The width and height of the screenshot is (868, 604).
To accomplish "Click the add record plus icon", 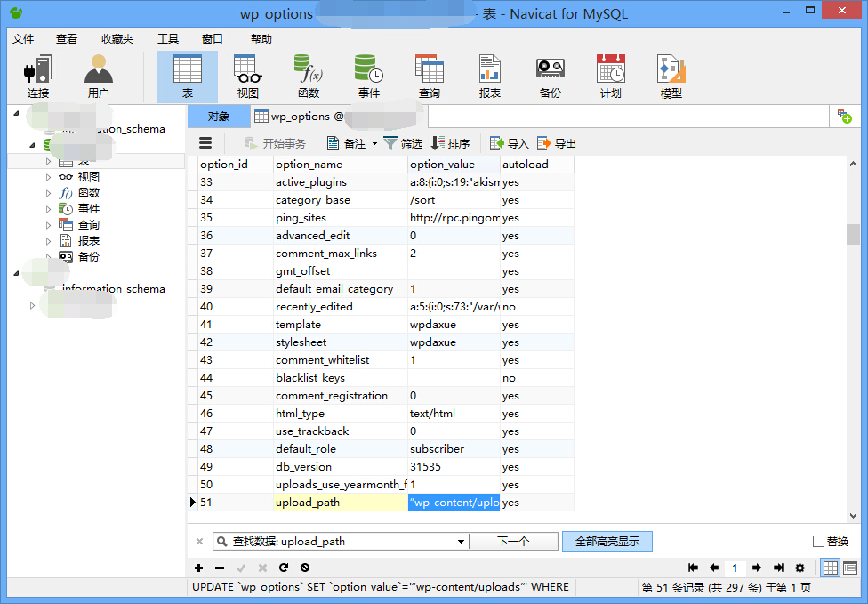I will [198, 568].
